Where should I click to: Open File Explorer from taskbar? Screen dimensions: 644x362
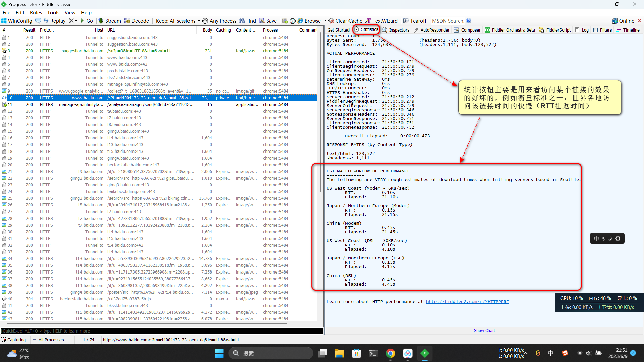coord(339,353)
